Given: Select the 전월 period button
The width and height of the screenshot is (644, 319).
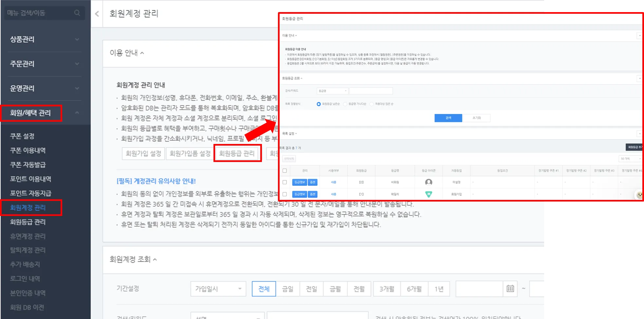Looking at the screenshot, I should point(359,289).
